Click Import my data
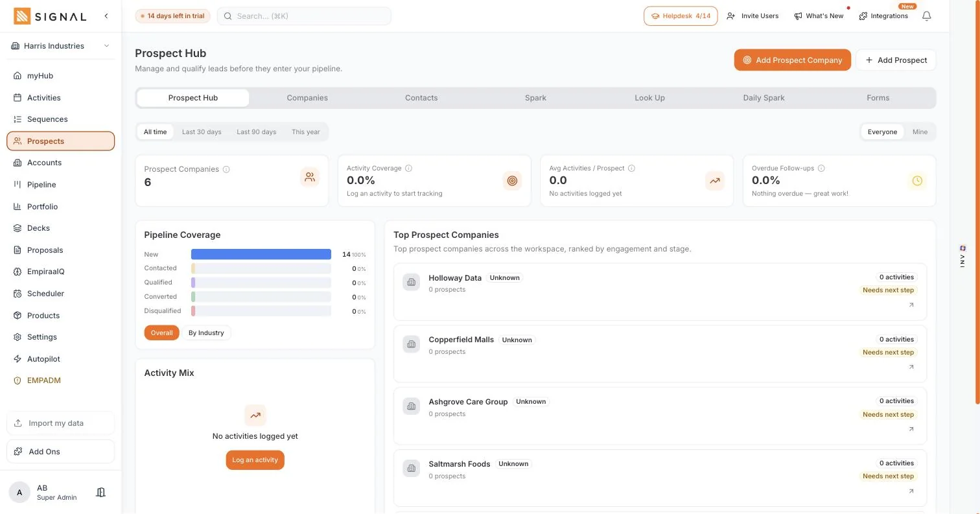980x514 pixels. [x=61, y=423]
